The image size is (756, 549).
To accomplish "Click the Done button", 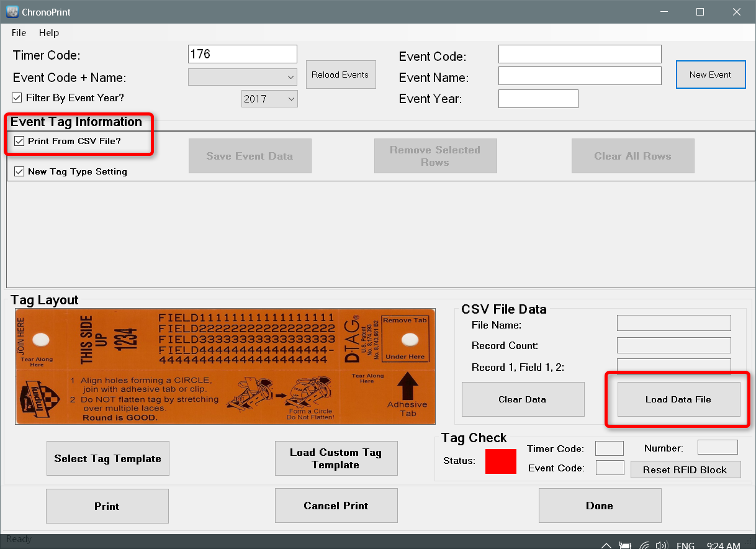I will (600, 506).
